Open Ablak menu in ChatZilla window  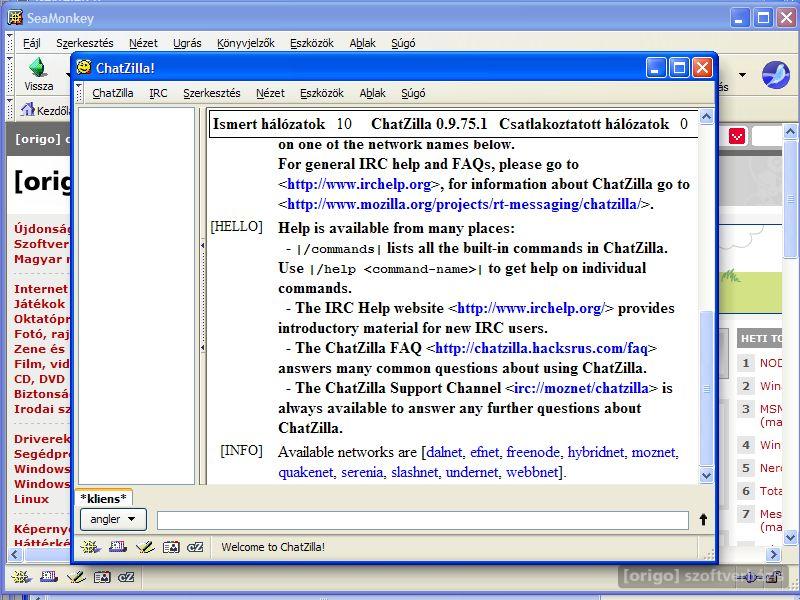[372, 93]
